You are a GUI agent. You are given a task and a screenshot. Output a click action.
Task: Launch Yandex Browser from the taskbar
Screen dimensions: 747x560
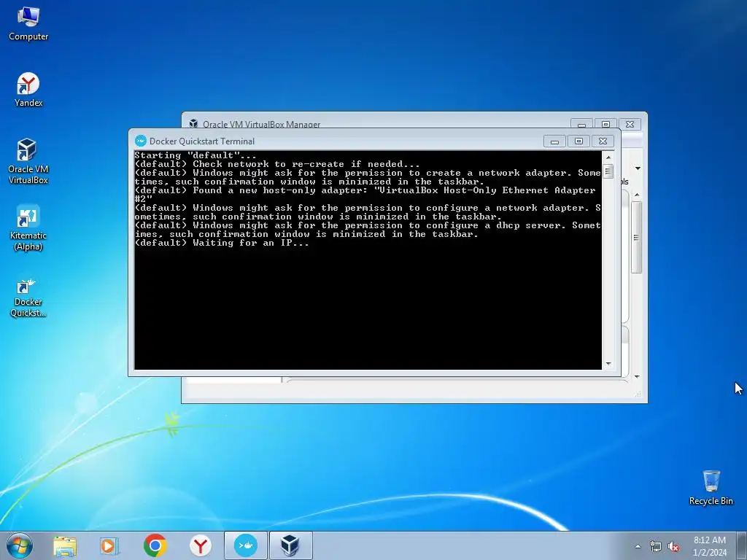click(200, 545)
